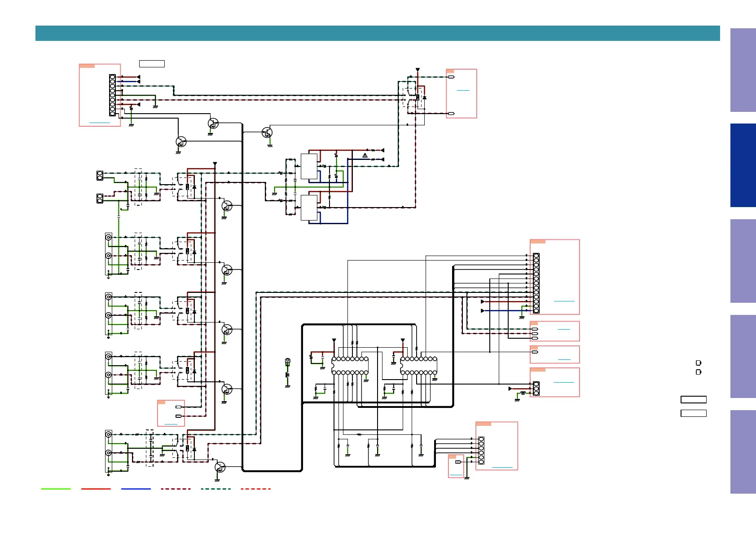Follow the blue link in the top-right relay output box
Viewport: 756px width, 535px height.
tap(463, 90)
